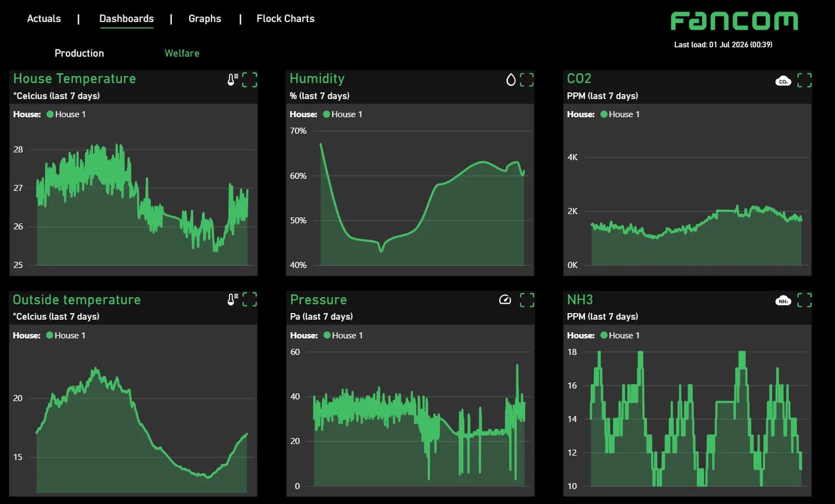Click the 'Pa (last 7 days)' subtitle
Screen dimensions: 835x504
[321, 317]
